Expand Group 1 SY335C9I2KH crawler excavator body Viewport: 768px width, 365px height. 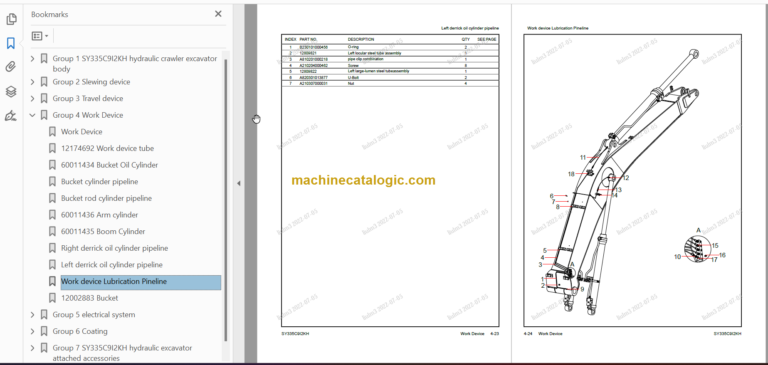click(32, 59)
